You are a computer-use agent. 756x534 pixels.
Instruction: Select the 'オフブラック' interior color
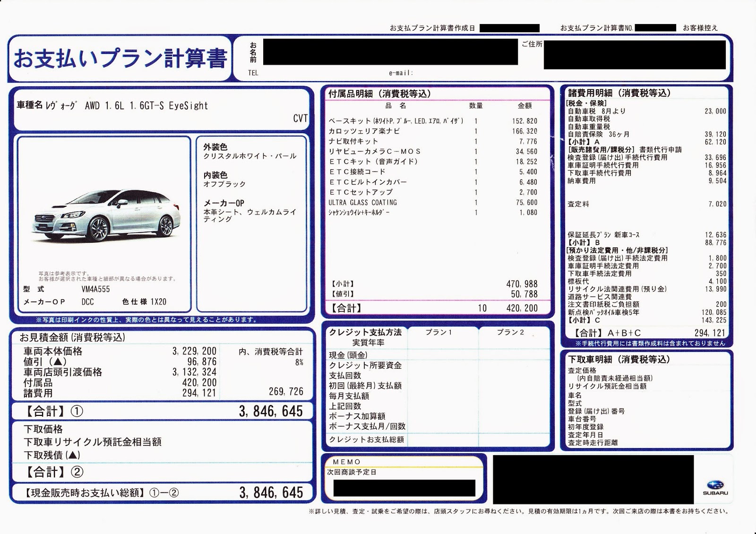[x=224, y=184]
